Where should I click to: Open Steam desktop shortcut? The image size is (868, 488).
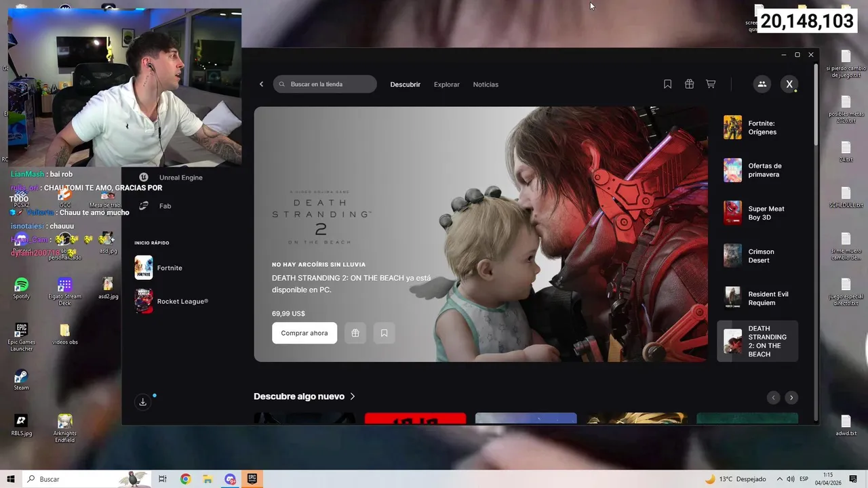(x=22, y=380)
